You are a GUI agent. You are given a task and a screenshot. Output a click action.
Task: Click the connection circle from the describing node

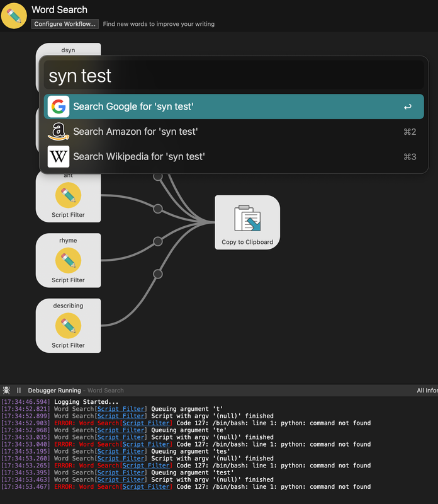click(x=158, y=274)
